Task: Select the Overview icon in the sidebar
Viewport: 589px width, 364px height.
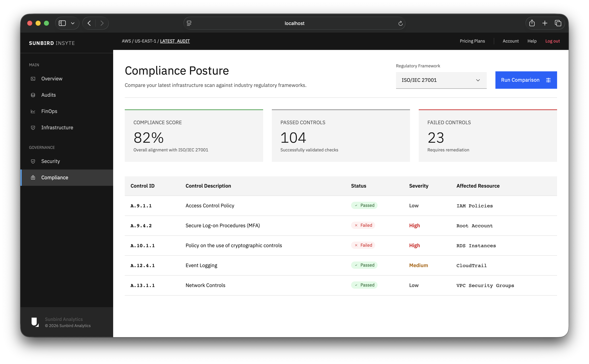Action: (33, 78)
